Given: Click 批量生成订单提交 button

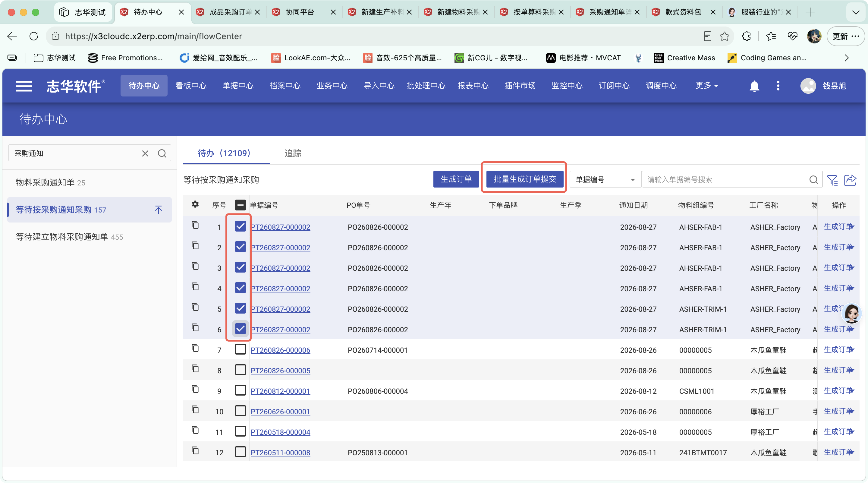Looking at the screenshot, I should coord(525,179).
